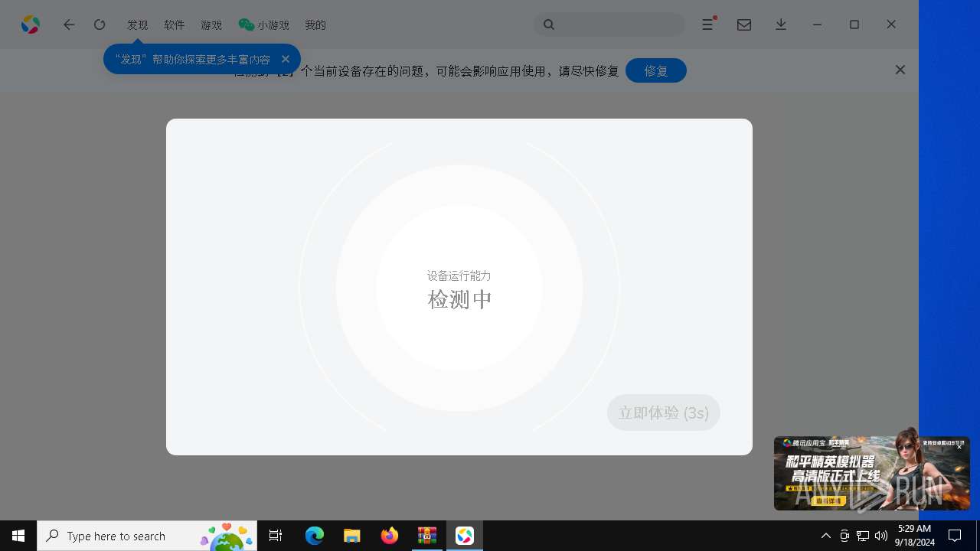Close the device problem notification bar

(900, 70)
